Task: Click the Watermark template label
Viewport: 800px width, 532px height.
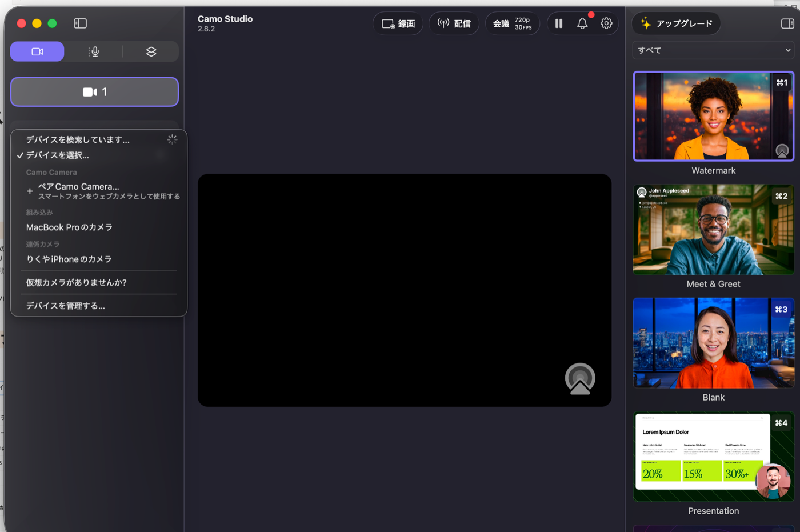Action: tap(714, 171)
